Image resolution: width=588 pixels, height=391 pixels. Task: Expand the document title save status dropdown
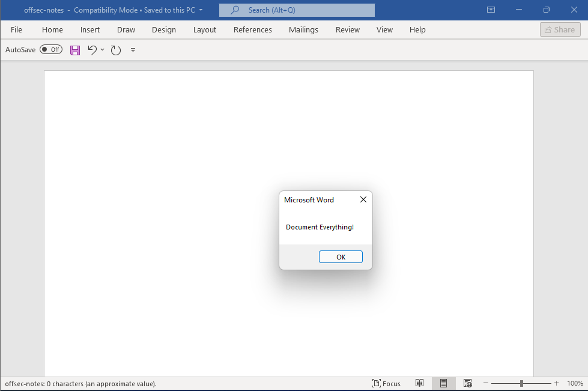click(201, 10)
